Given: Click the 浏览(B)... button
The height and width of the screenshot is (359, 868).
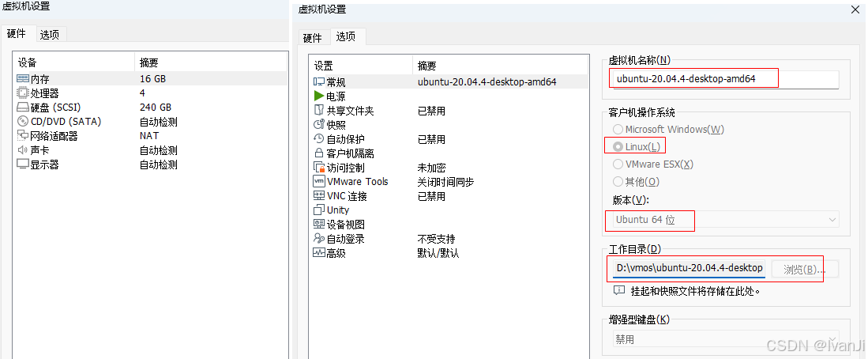Looking at the screenshot, I should [x=805, y=269].
